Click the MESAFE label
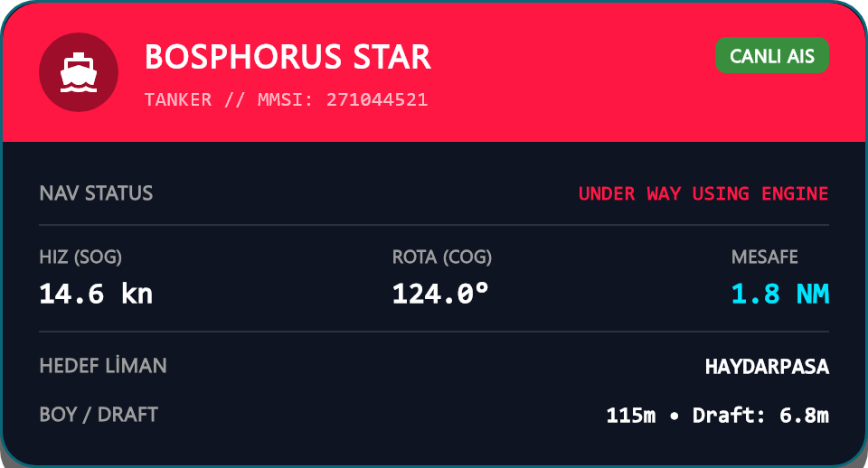Screen dimensions: 868x468 765,257
